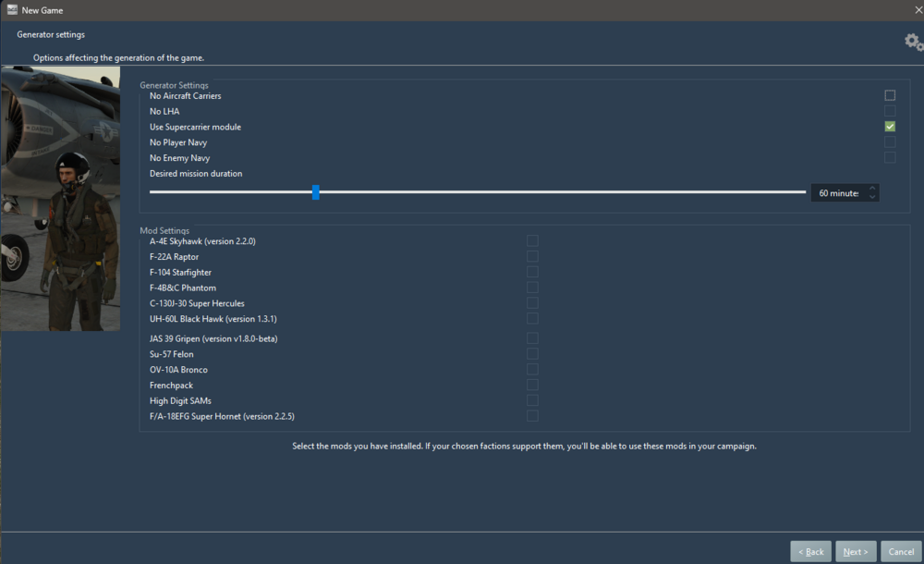The image size is (924, 564).
Task: Click the Select the mods help text
Action: tap(525, 446)
